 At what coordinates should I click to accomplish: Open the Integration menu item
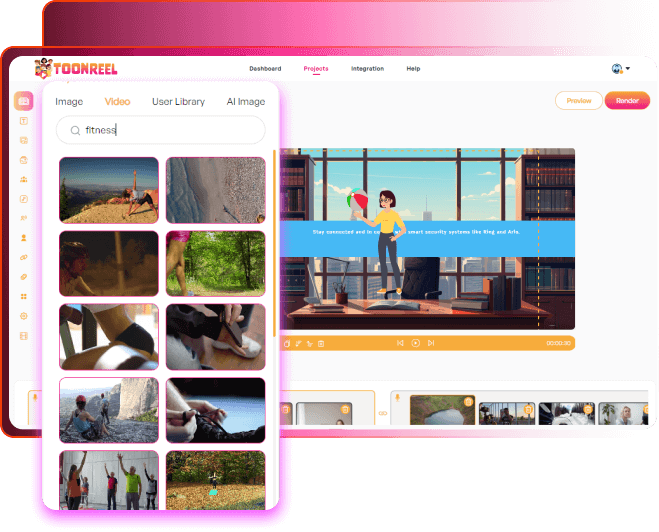[367, 69]
